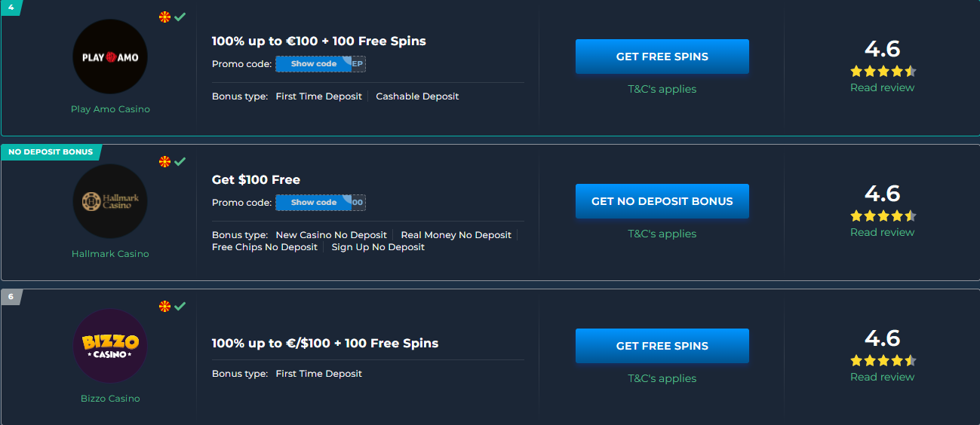Click the flag icon on Bizzo Casino card

point(164,306)
